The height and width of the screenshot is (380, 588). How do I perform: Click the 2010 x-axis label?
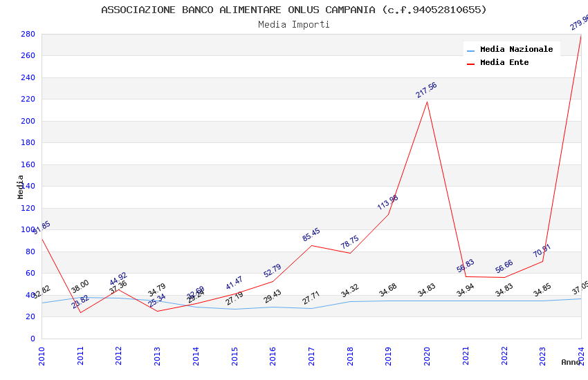pyautogui.click(x=42, y=356)
